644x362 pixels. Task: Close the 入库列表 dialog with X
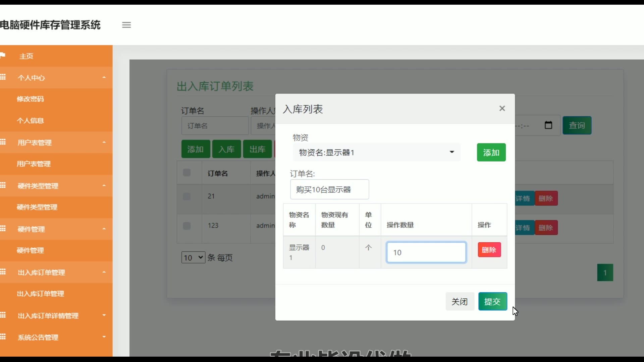[x=502, y=108]
